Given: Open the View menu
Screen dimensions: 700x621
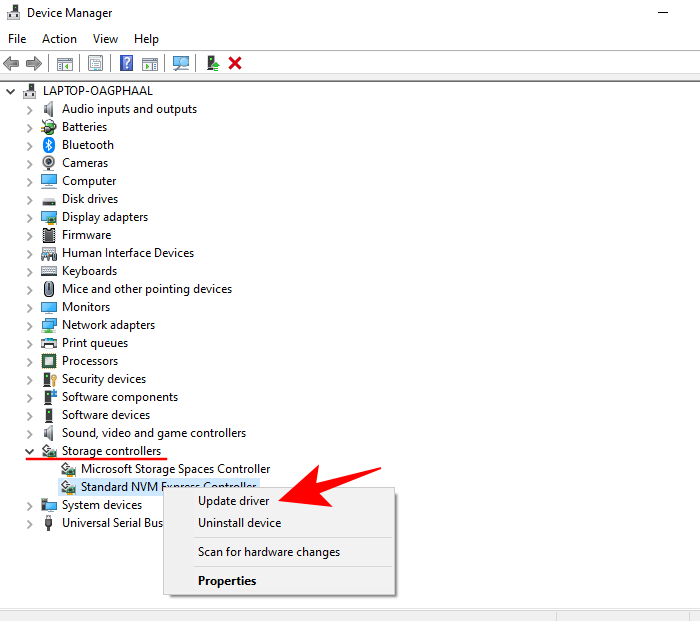Looking at the screenshot, I should tap(105, 39).
